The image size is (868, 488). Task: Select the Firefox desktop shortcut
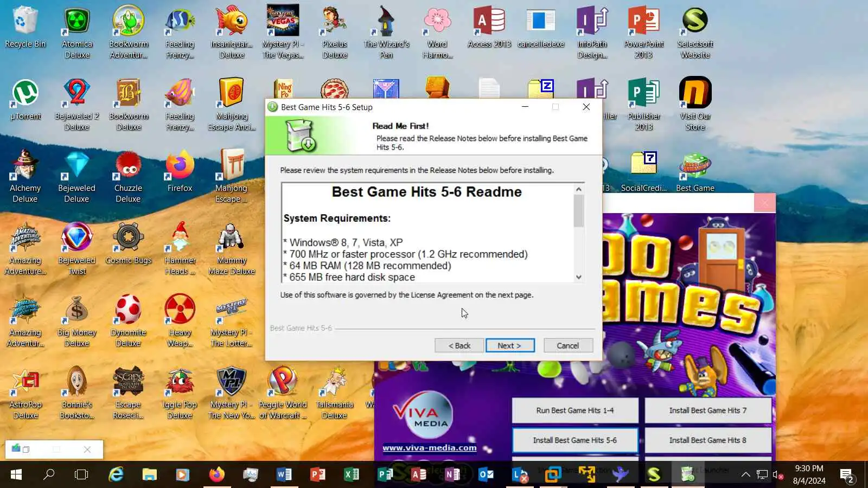[180, 171]
